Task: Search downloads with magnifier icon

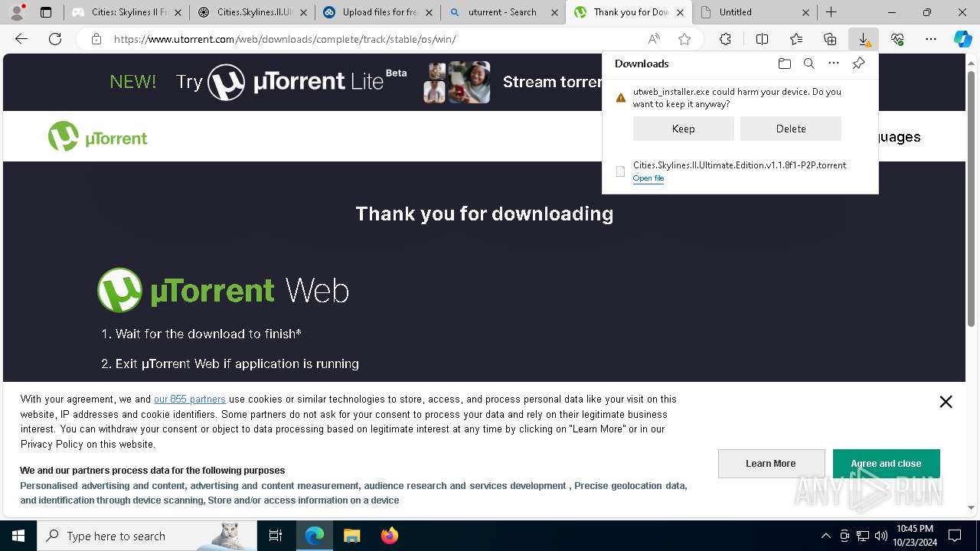Action: [x=808, y=64]
